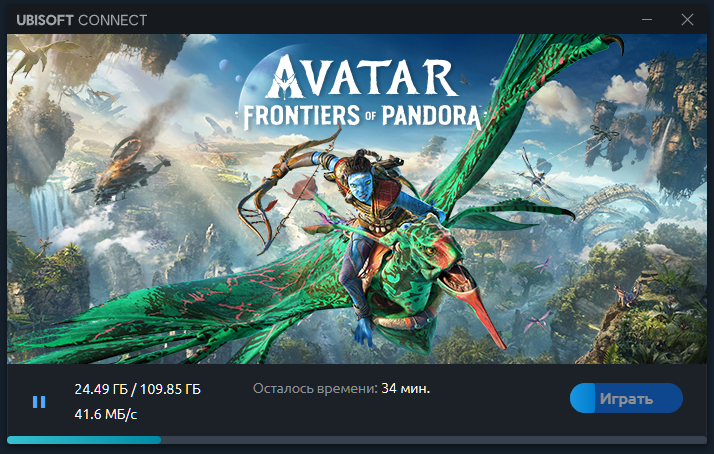
Task: Click the UBISOFT CONNECT title text
Action: (x=82, y=20)
